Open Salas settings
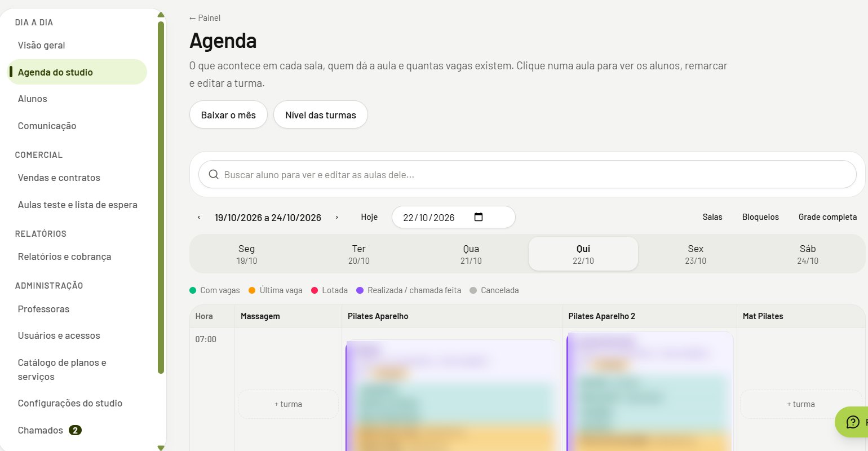868x451 pixels. point(712,217)
